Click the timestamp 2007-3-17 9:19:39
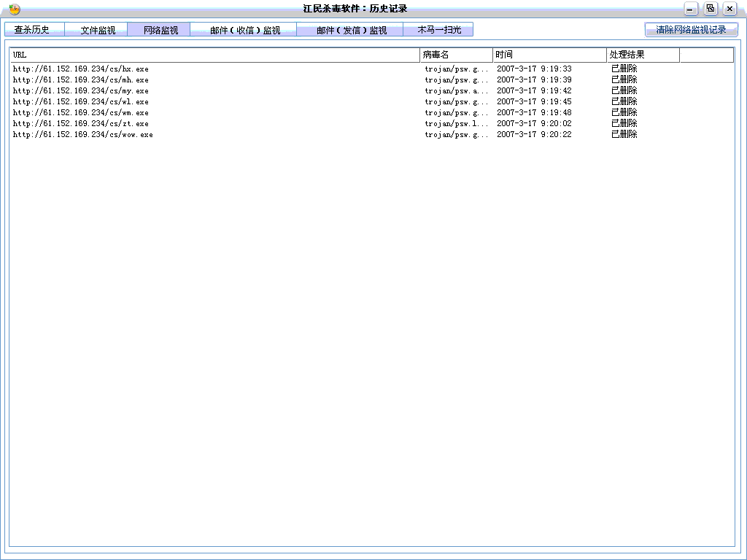This screenshot has height=560, width=747. click(534, 79)
